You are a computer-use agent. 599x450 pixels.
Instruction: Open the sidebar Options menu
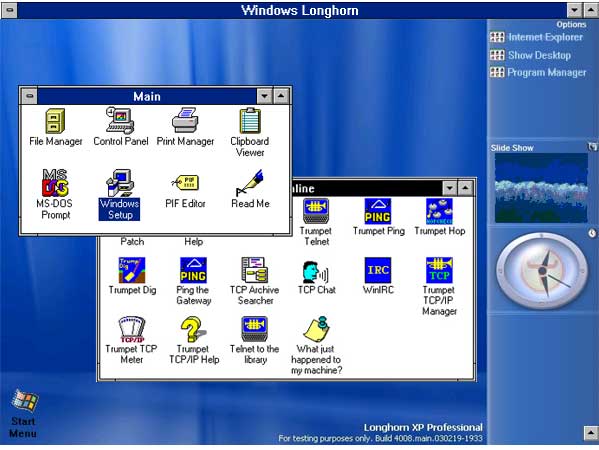[571, 24]
